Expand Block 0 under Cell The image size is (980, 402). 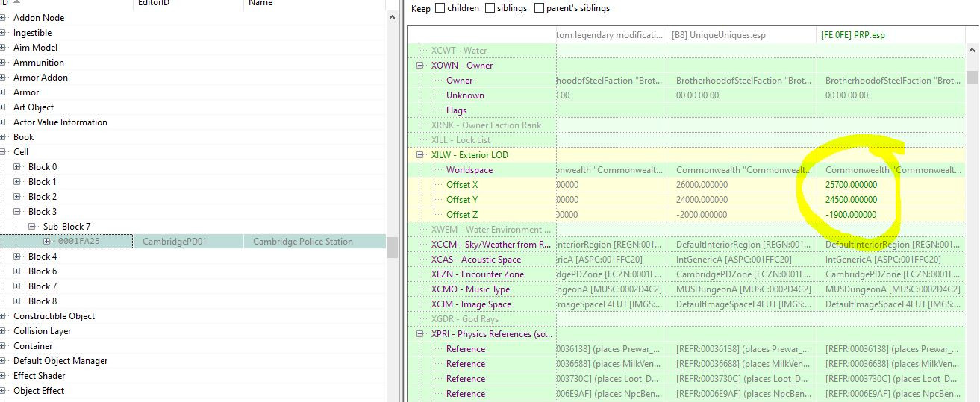pyautogui.click(x=18, y=167)
